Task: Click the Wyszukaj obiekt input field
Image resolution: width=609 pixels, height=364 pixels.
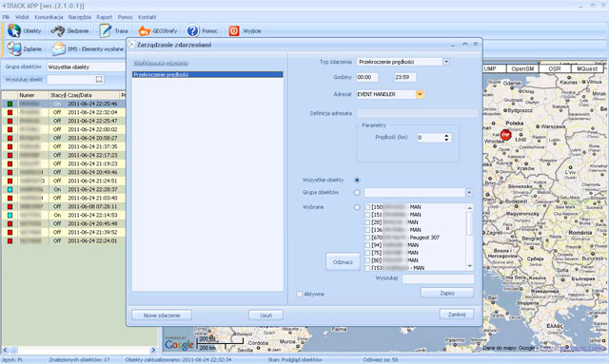Action: pyautogui.click(x=72, y=79)
